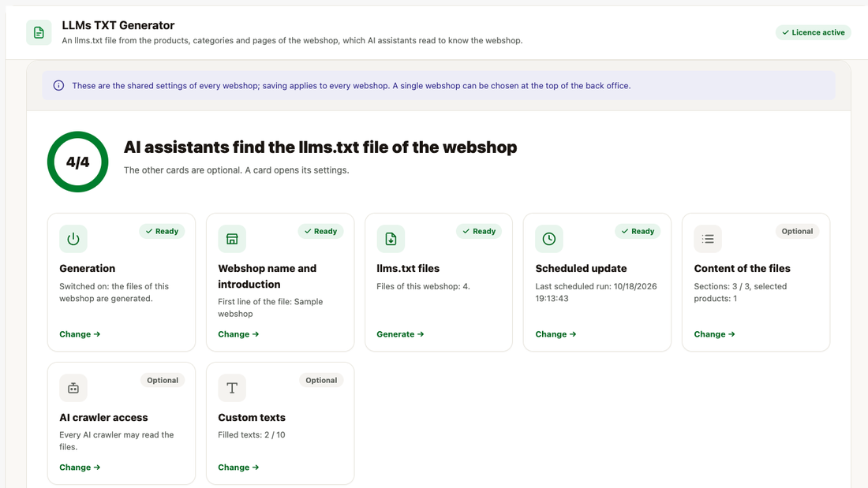Click Generate link on llms.txt files card
868x488 pixels.
(400, 334)
